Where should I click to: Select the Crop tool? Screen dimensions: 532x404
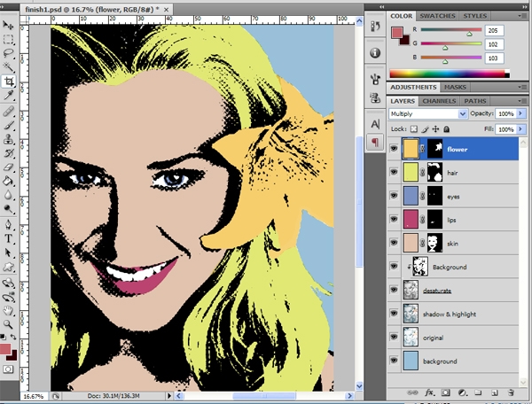8,82
